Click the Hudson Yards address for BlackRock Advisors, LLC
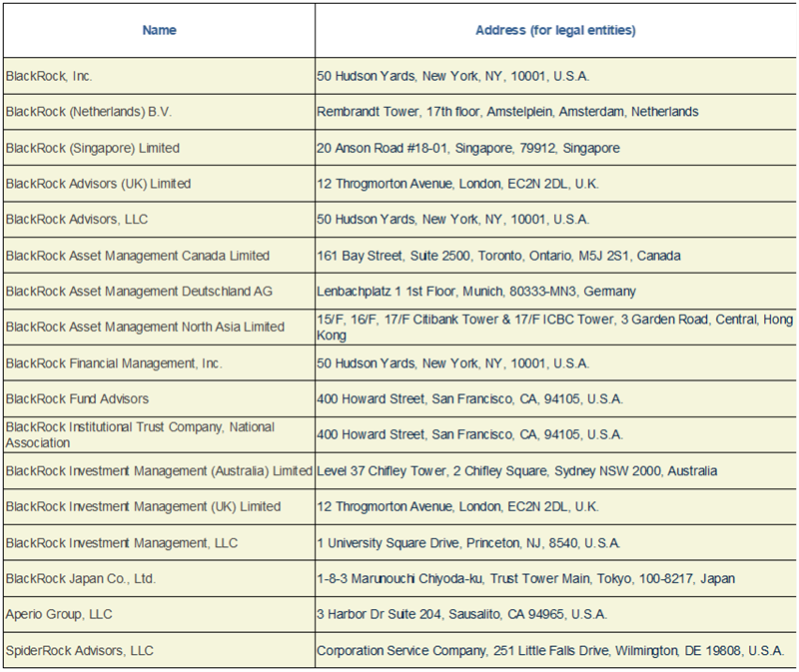 [555, 219]
